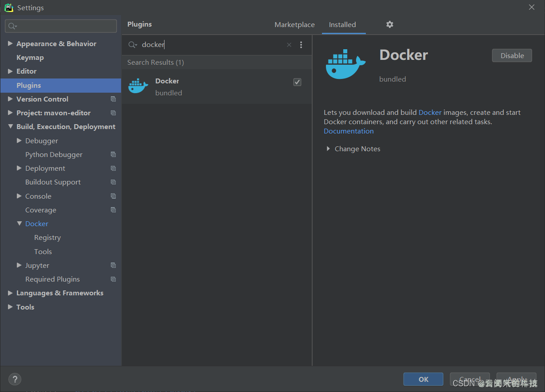Click the project-level icon beside Python Debugger
The image size is (545, 392).
coord(113,155)
